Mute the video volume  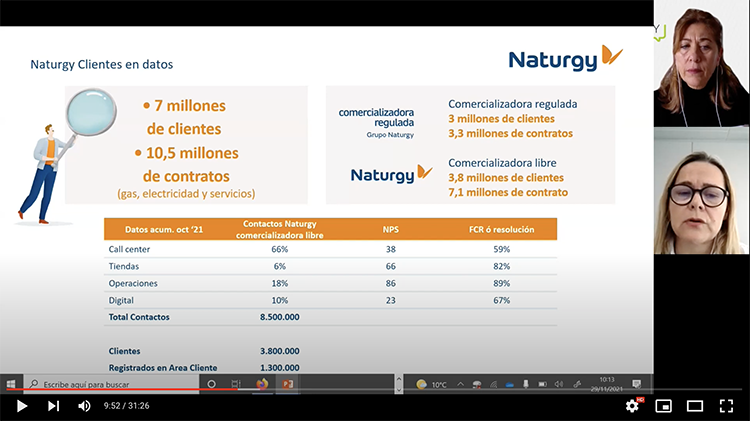tap(84, 406)
